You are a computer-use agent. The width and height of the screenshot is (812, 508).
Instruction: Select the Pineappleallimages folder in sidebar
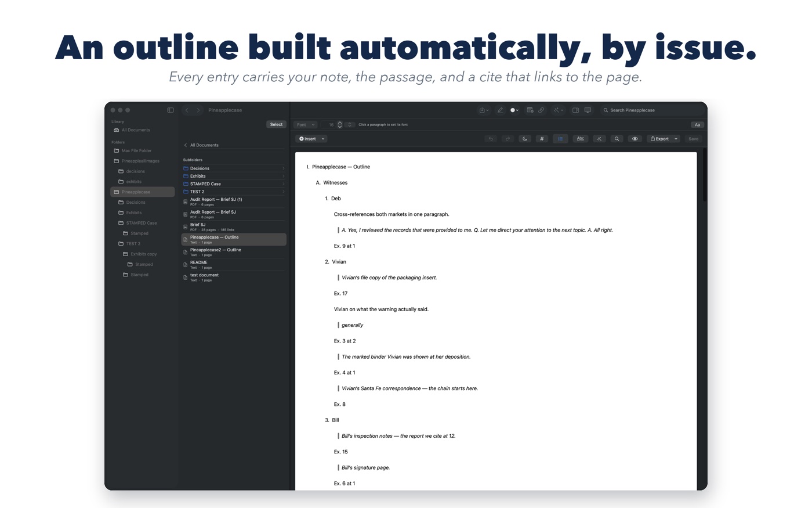coord(140,161)
